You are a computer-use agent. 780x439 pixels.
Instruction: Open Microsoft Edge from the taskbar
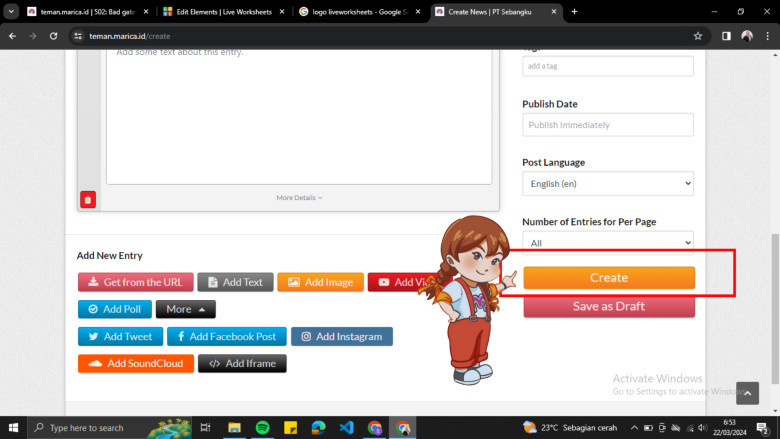pyautogui.click(x=318, y=427)
